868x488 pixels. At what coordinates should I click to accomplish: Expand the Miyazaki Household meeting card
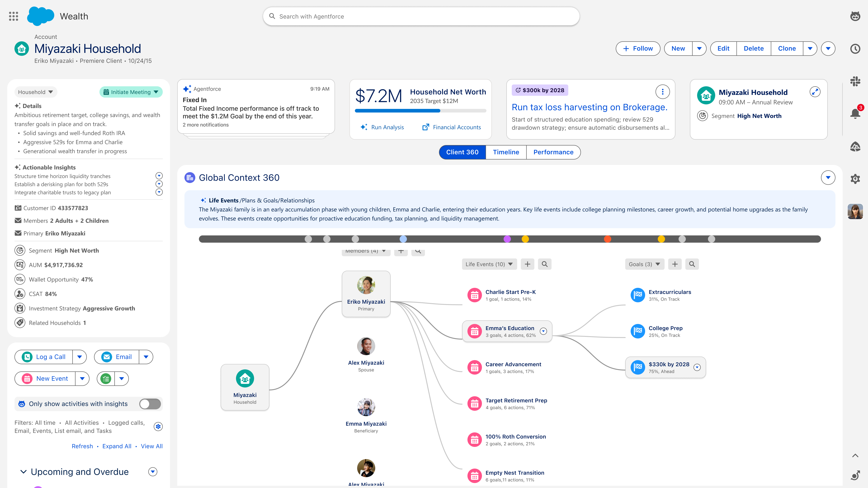click(815, 91)
